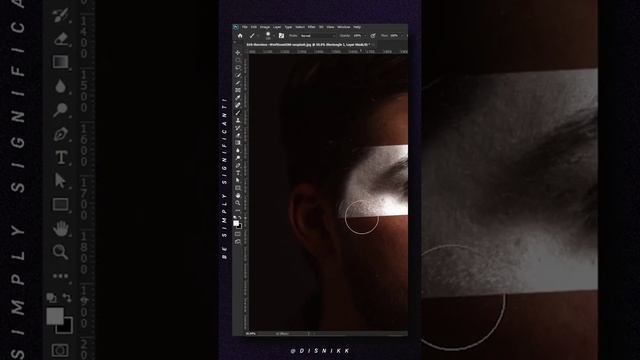Select the Hand tool in central window's toolbar
The width and height of the screenshot is (640, 360).
(238, 195)
